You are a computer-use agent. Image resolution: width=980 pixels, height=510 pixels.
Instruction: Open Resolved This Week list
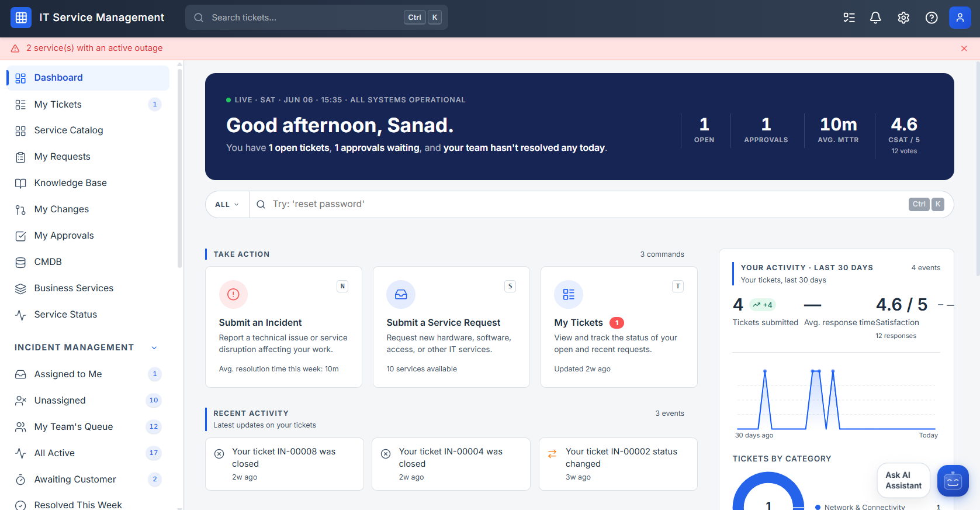(x=88, y=504)
